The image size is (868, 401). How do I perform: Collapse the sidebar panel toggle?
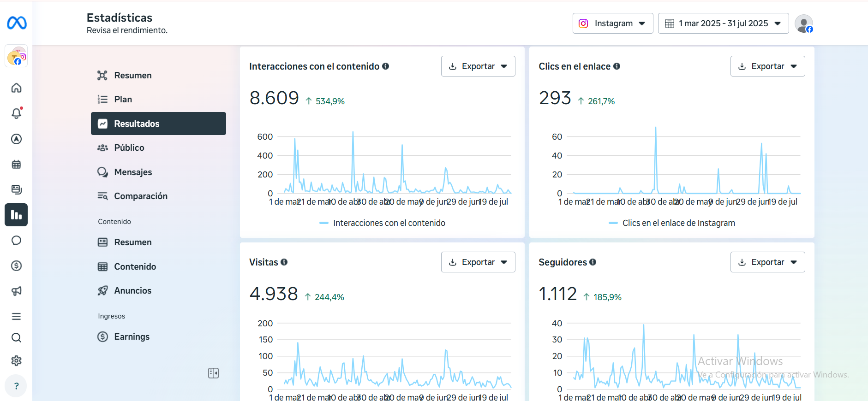(x=213, y=373)
